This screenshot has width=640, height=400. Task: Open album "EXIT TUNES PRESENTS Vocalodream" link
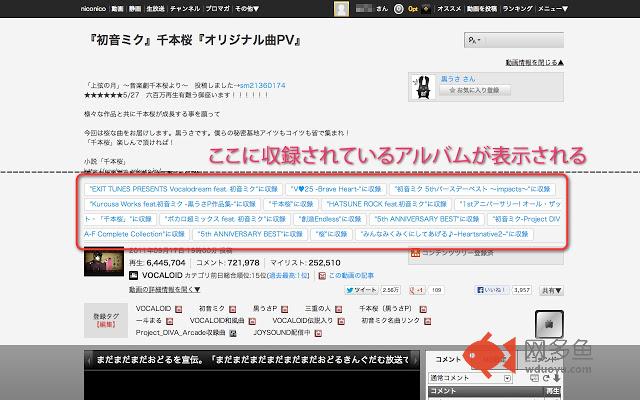(184, 189)
